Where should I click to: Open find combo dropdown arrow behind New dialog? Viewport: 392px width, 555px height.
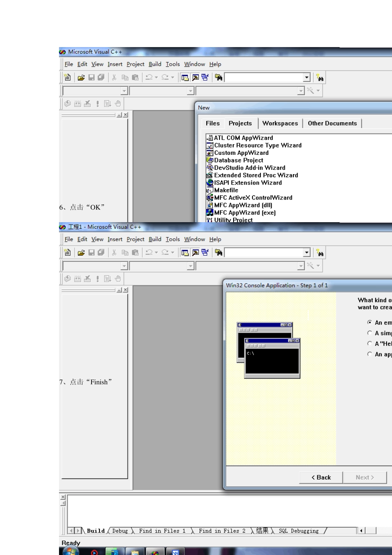(x=307, y=78)
